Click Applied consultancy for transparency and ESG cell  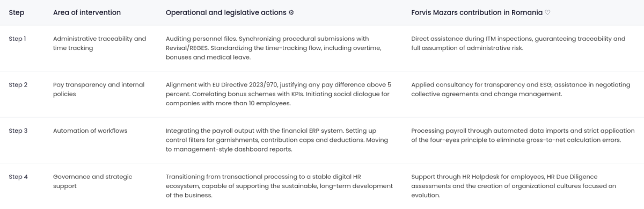click(x=523, y=94)
